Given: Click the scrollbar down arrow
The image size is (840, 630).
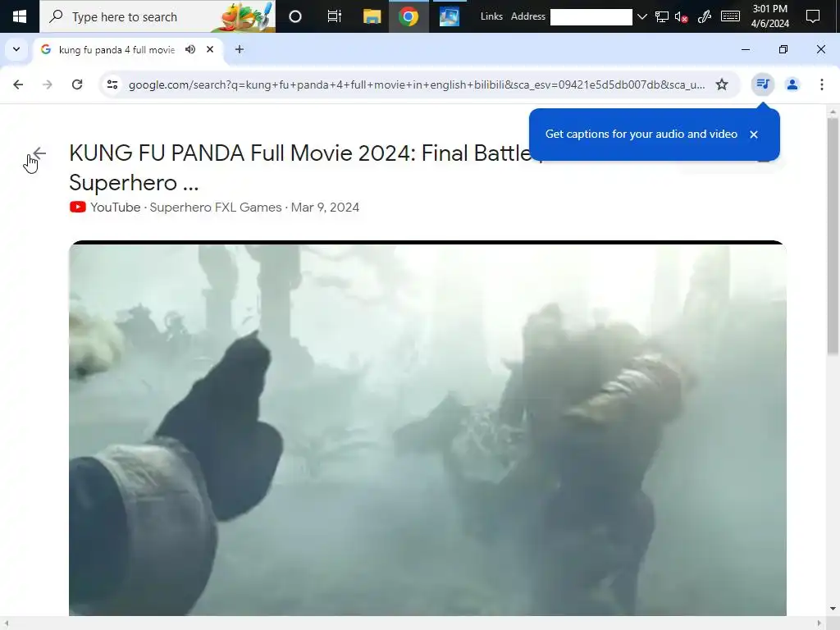Looking at the screenshot, I should [833, 609].
